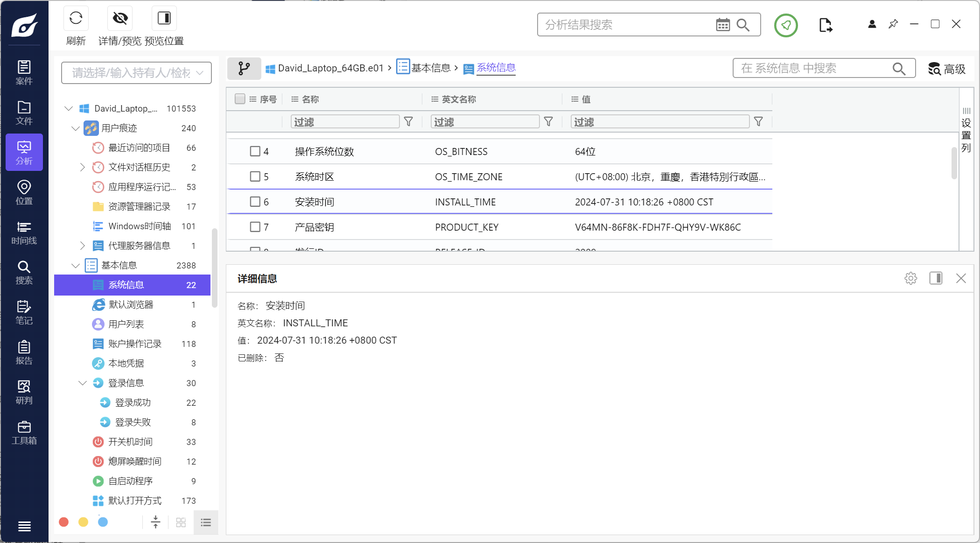Click the export file icon
The image size is (980, 543).
tap(826, 25)
